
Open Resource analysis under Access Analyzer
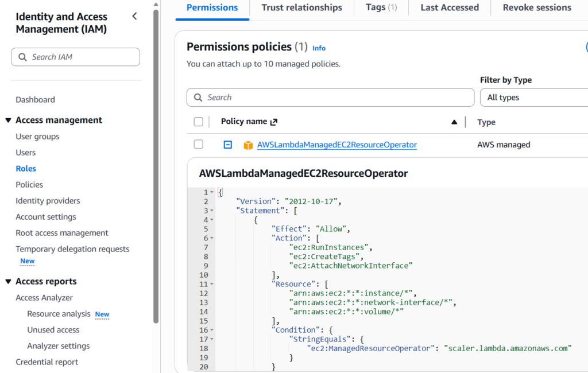(x=59, y=314)
